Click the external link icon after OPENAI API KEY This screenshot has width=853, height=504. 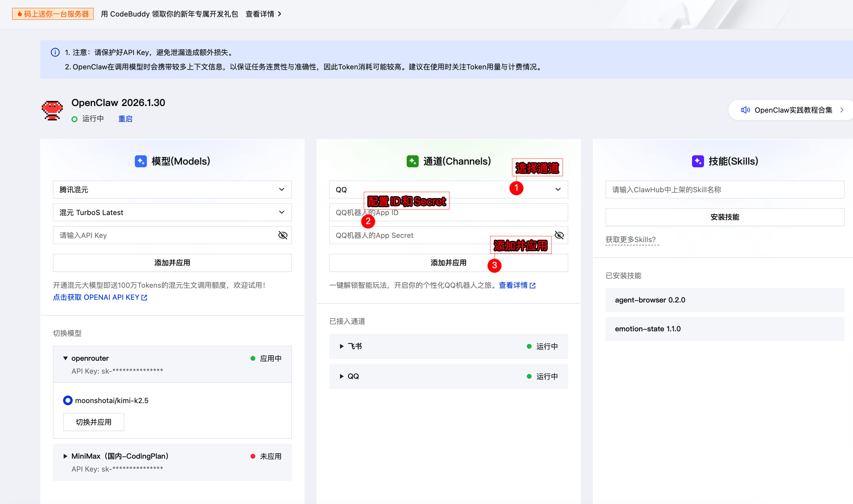(x=144, y=298)
